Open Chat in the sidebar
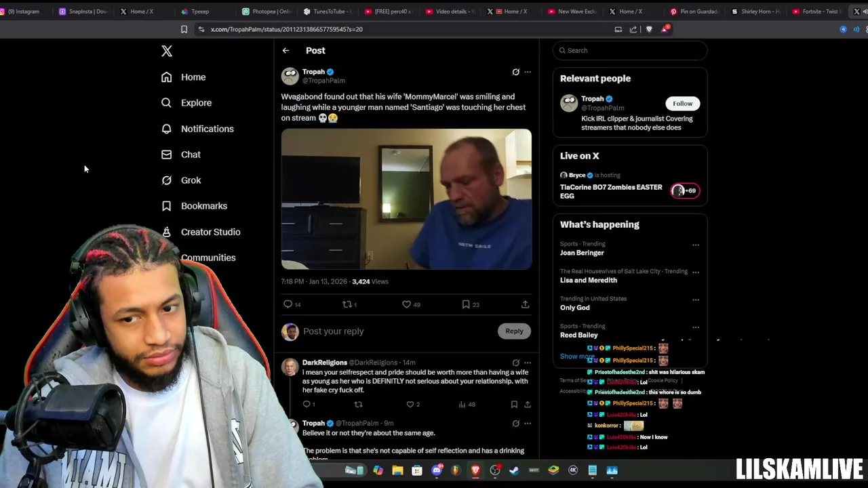The width and height of the screenshot is (868, 488). point(180,155)
